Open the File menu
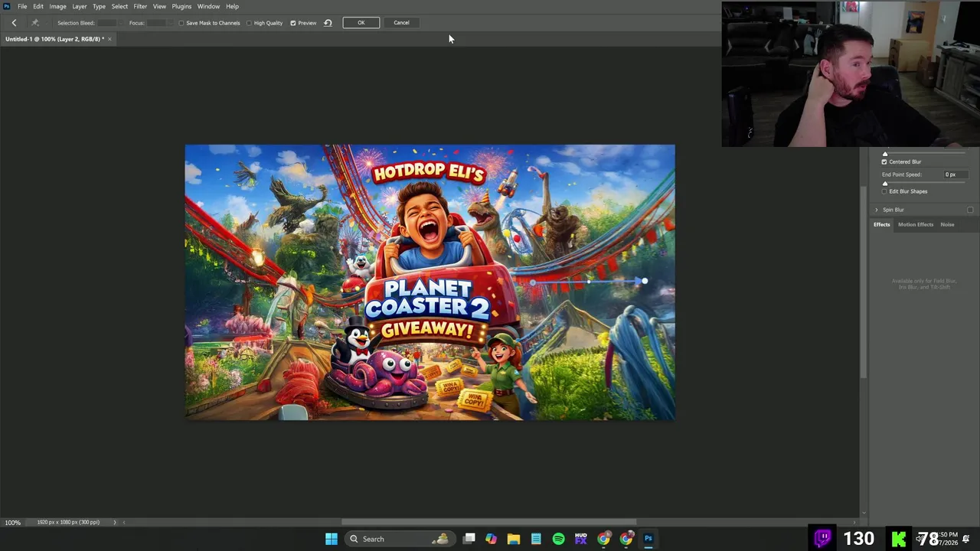 [22, 6]
